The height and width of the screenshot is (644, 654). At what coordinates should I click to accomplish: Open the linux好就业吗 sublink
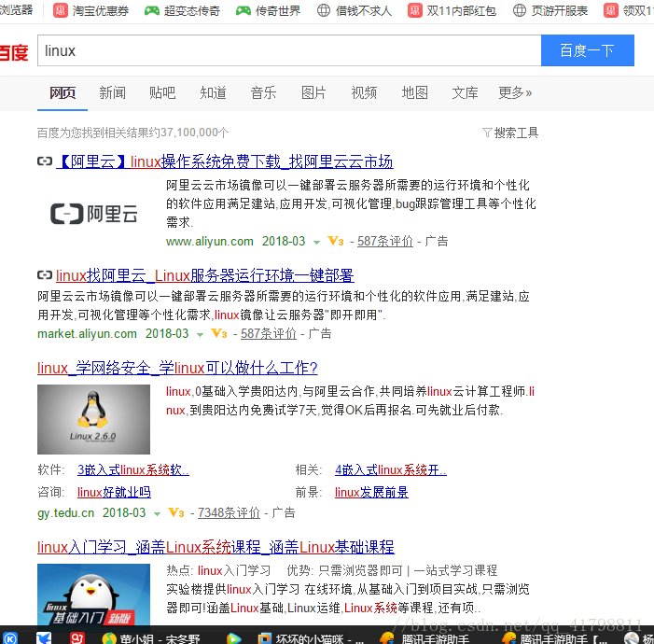tap(114, 493)
